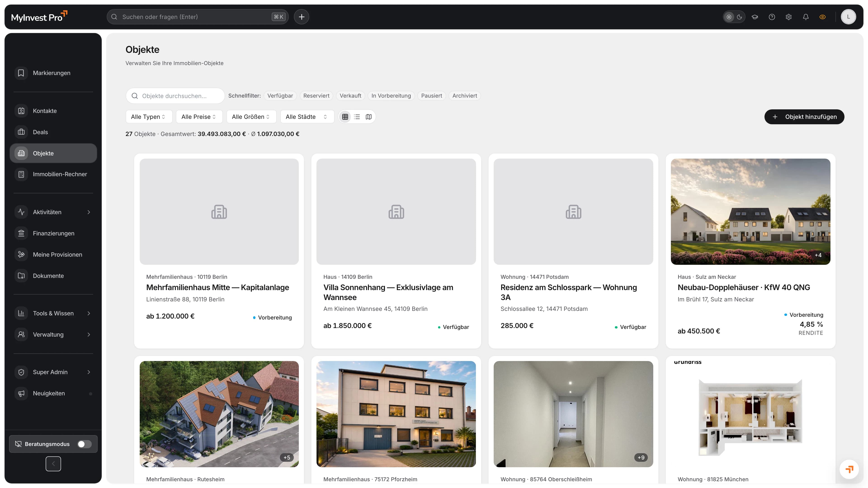Image resolution: width=868 pixels, height=488 pixels.
Task: Open Neubau-Dopplehäuser KfW 40 QNG title
Action: click(744, 287)
